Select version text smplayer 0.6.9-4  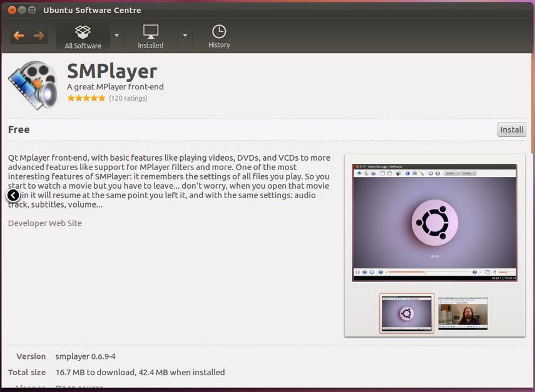coord(85,356)
